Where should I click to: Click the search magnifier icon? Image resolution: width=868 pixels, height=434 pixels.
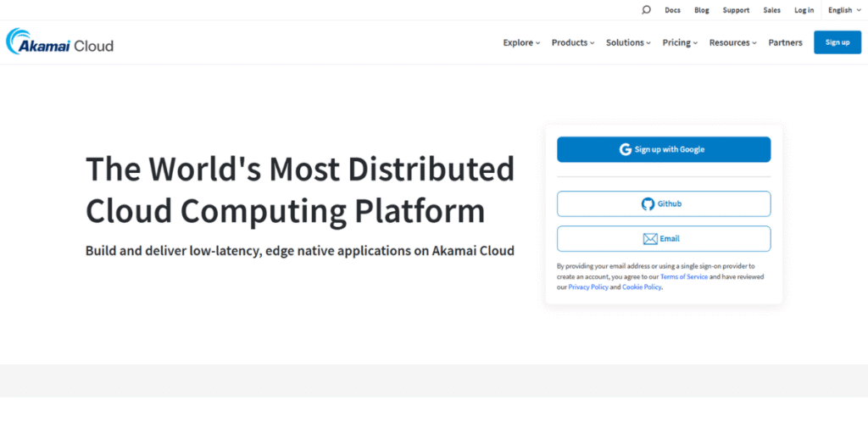(x=646, y=10)
